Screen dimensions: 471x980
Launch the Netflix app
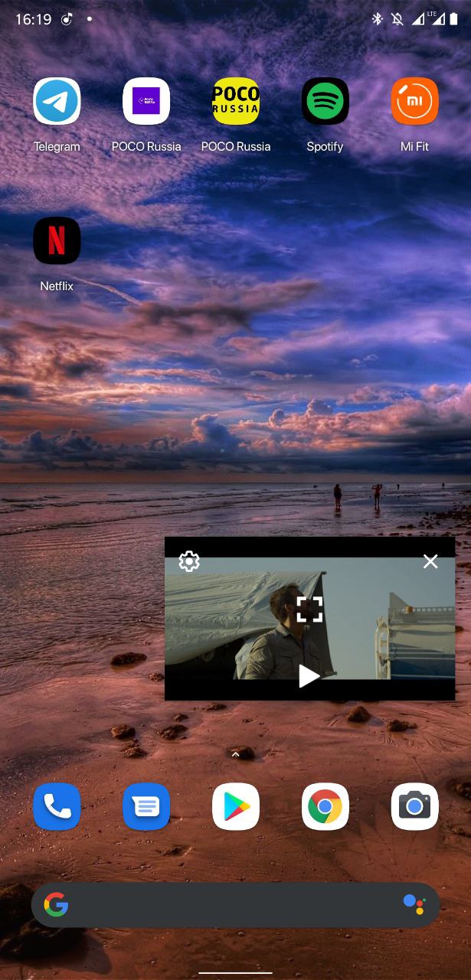tap(57, 240)
